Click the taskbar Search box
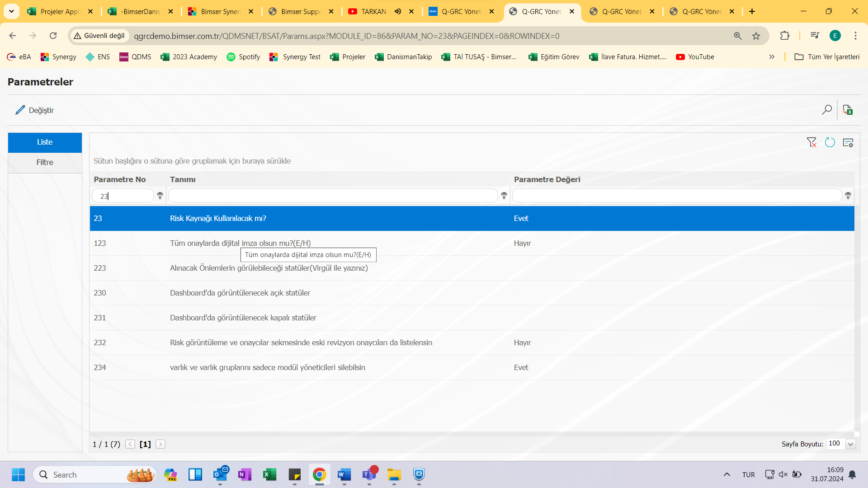The width and height of the screenshot is (868, 488). point(95,474)
